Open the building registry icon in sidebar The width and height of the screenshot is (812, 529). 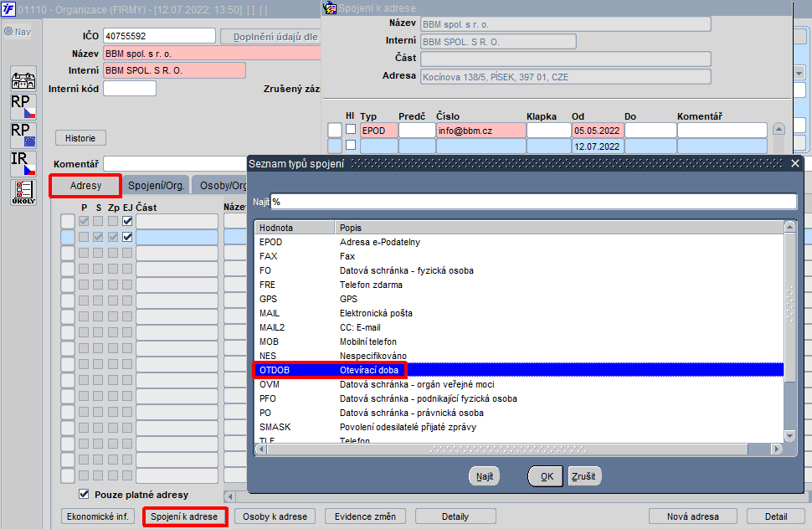[23, 80]
